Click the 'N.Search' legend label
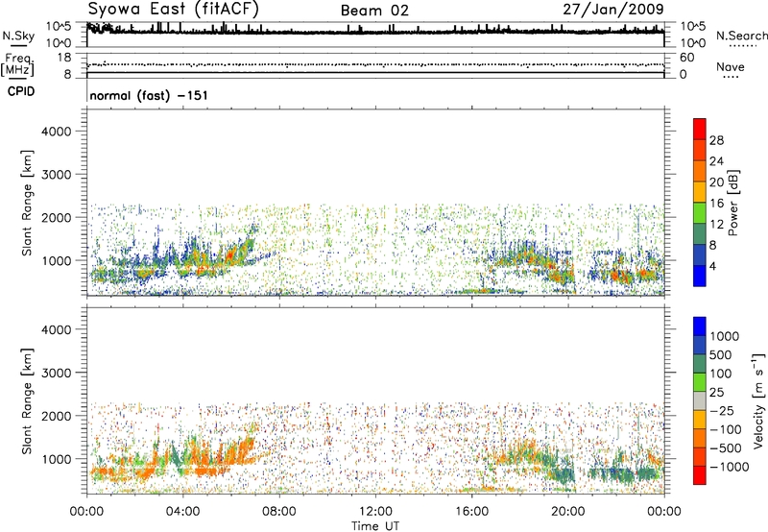 point(742,36)
